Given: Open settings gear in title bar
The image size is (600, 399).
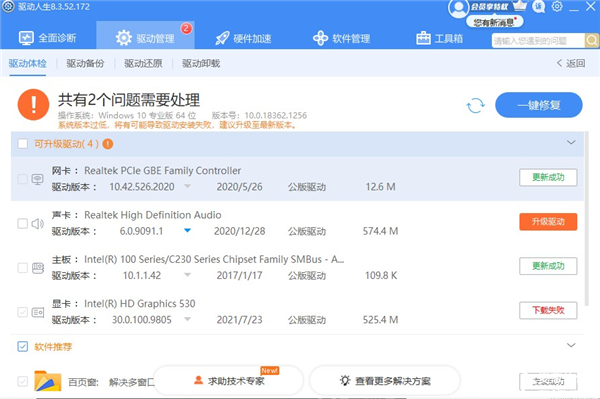Looking at the screenshot, I should [x=557, y=6].
